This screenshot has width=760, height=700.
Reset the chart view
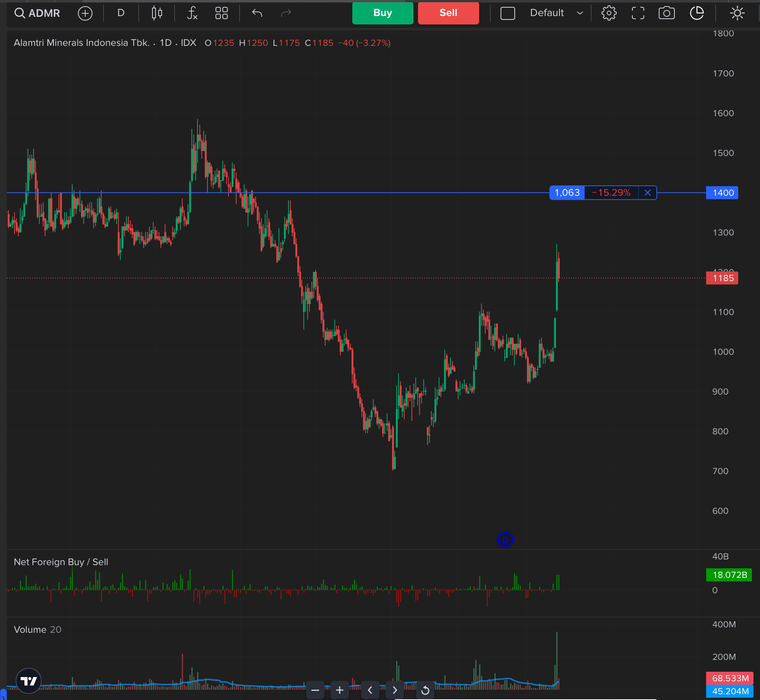(x=425, y=690)
